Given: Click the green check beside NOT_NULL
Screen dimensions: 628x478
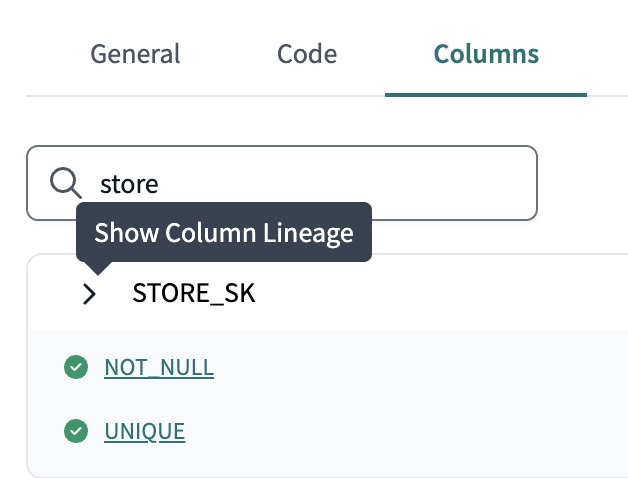Looking at the screenshot, I should 75,368.
